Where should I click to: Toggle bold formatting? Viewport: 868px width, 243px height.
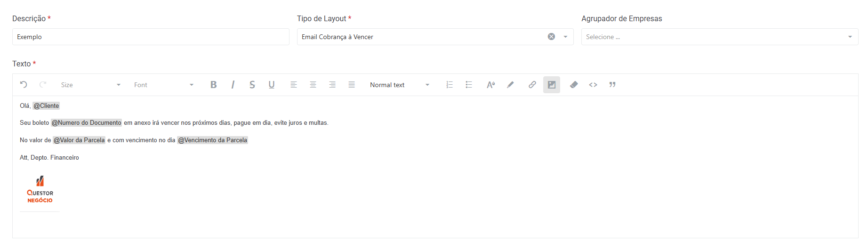tap(213, 85)
